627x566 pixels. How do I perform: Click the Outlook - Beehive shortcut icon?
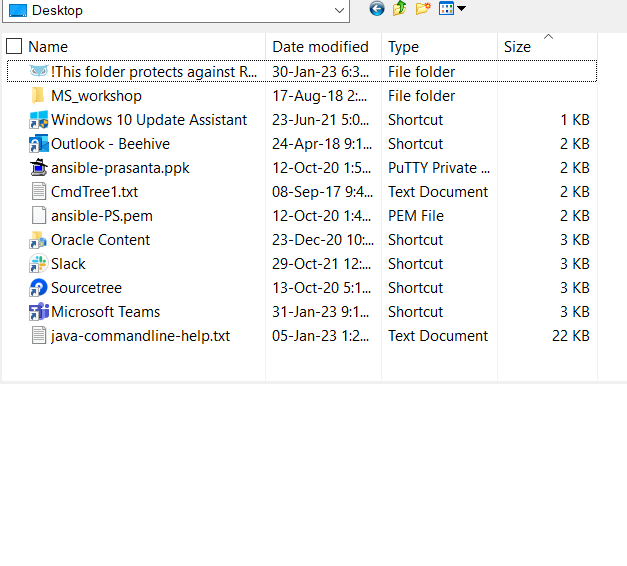(x=39, y=144)
